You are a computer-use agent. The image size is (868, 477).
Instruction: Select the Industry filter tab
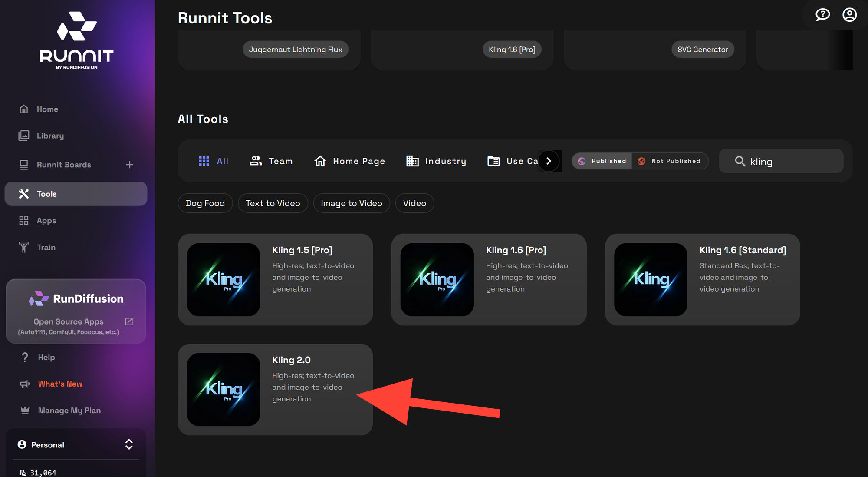click(436, 161)
